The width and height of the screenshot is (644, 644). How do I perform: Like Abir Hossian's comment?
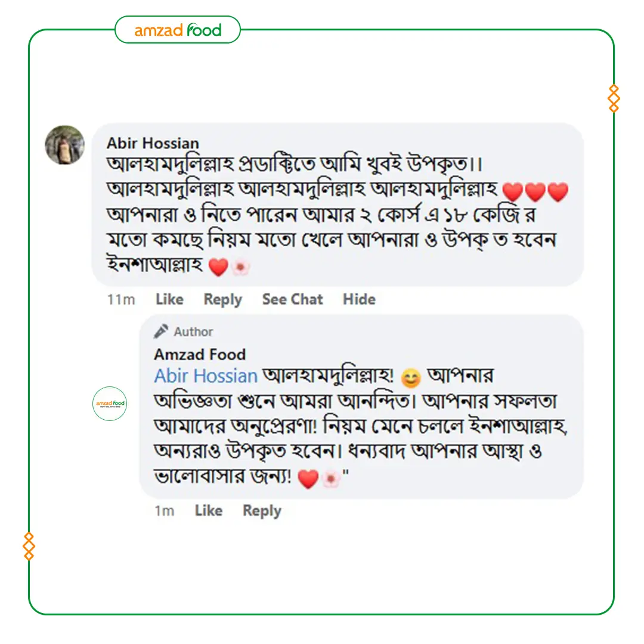pos(169,299)
